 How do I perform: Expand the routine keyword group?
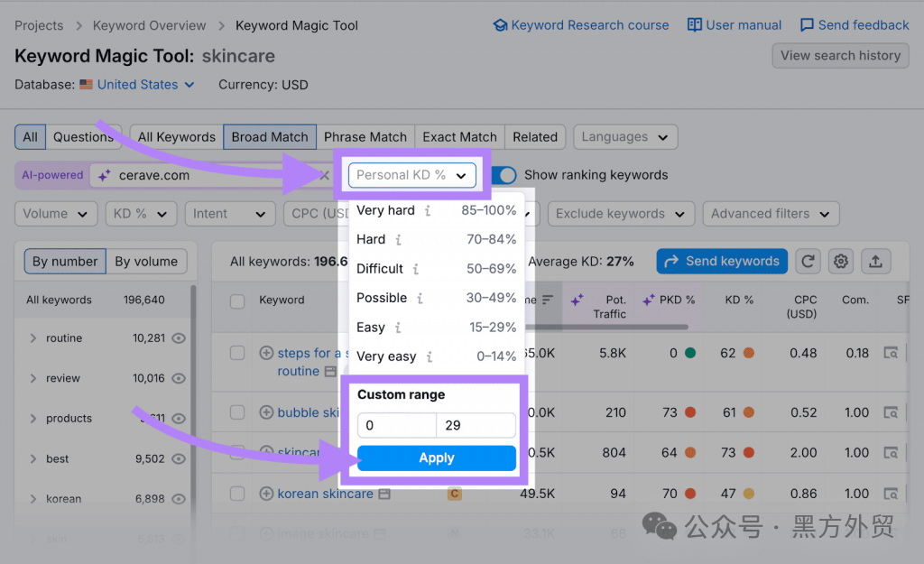point(33,338)
